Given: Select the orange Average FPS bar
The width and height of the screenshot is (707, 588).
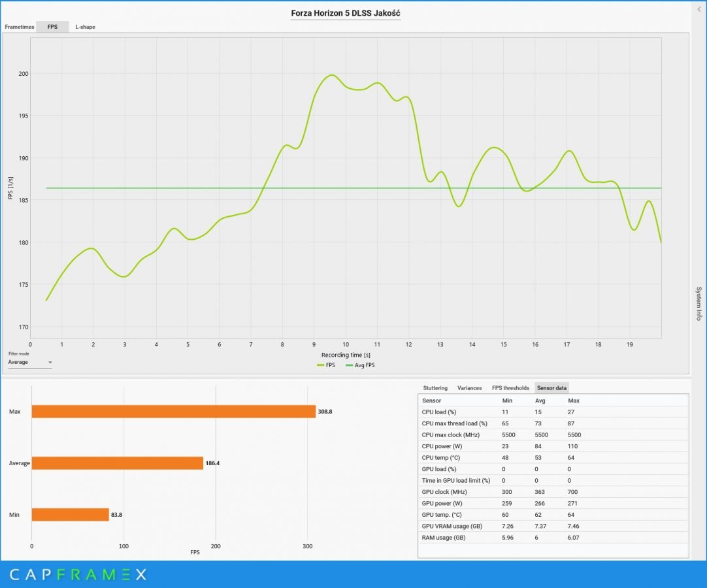Looking at the screenshot, I should [118, 463].
